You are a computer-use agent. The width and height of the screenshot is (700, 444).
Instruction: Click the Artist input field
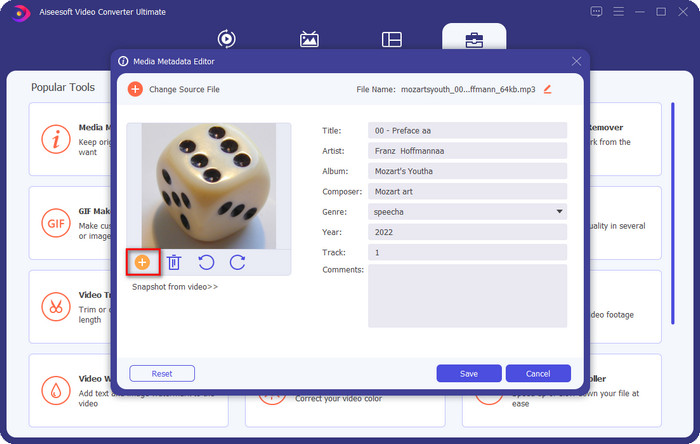coord(467,151)
